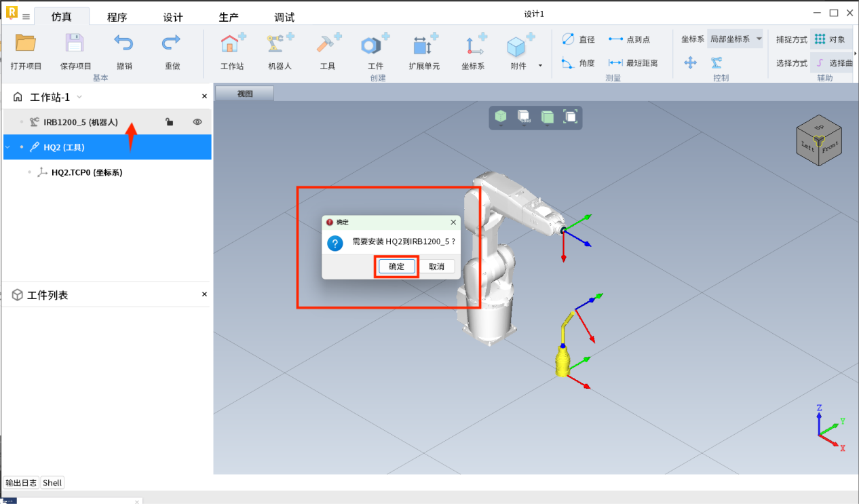The width and height of the screenshot is (859, 504).
Task: Open the Debug ribbon tab
Action: point(284,17)
